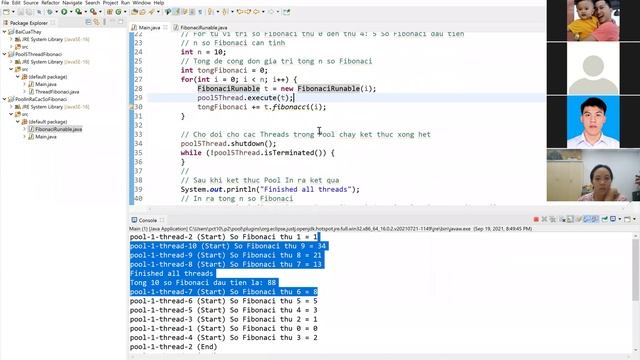The image size is (640, 360).
Task: Expand ThreadFibonaci.java tree node arrow
Action: click(x=24, y=91)
